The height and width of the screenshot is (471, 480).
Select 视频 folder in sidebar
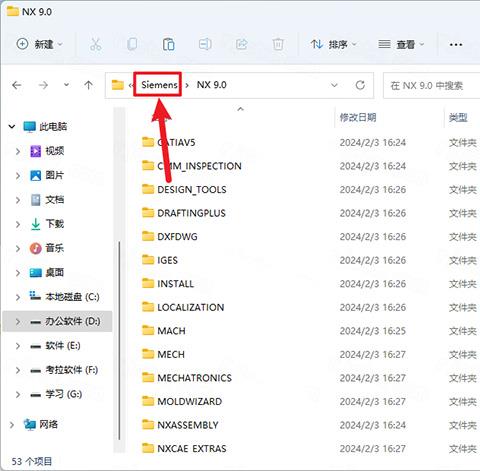[x=47, y=151]
